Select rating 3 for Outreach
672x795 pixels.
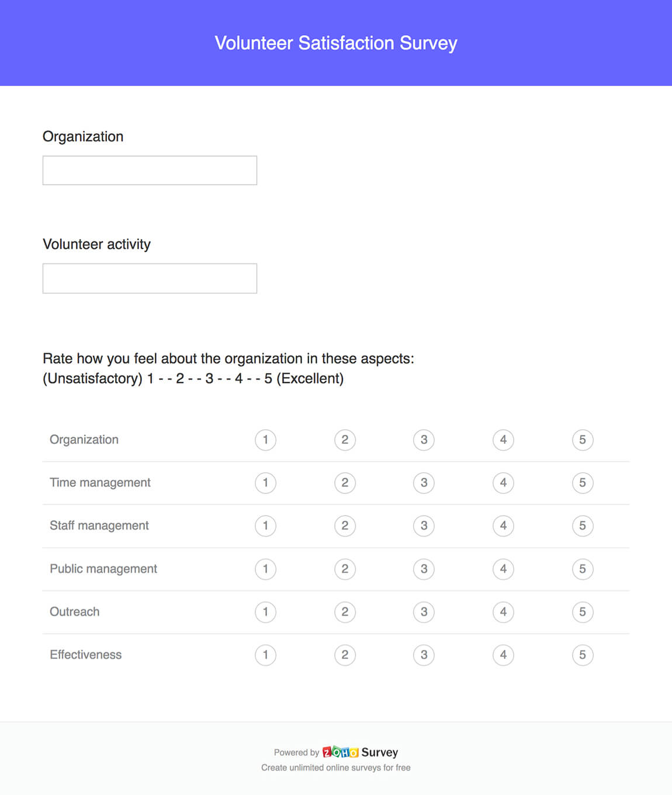424,612
